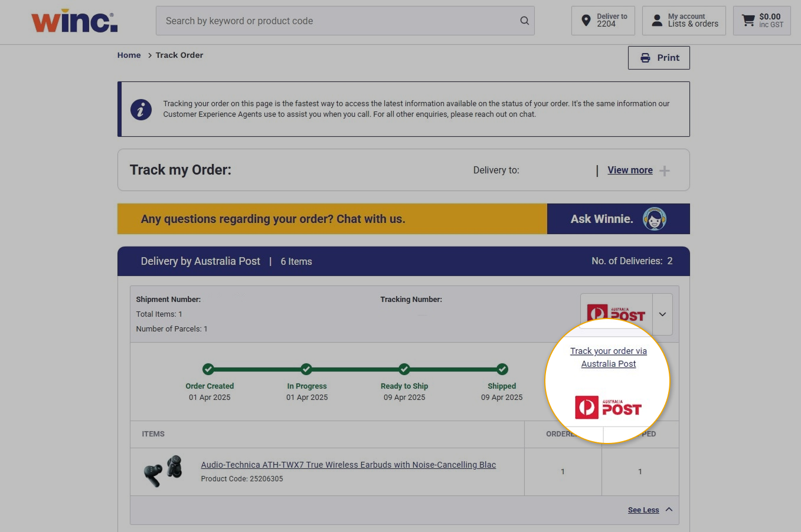Click the Winnie chat avatar icon
The width and height of the screenshot is (801, 532).
pyautogui.click(x=654, y=219)
